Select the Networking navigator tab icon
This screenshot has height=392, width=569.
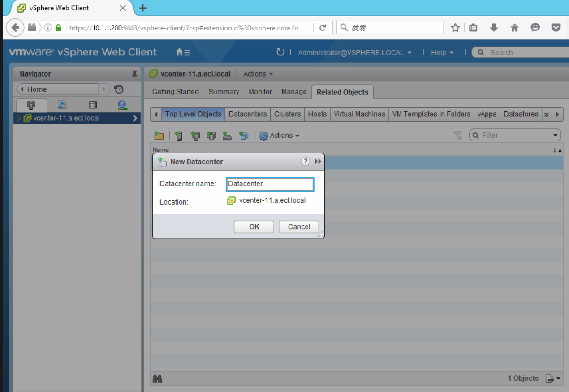click(122, 105)
